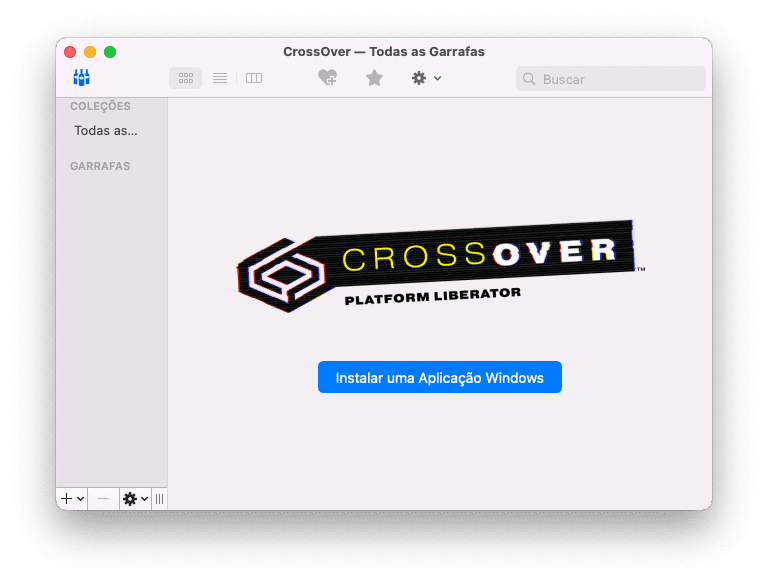Open the toolbar gear actions menu
768x584 pixels.
[426, 78]
